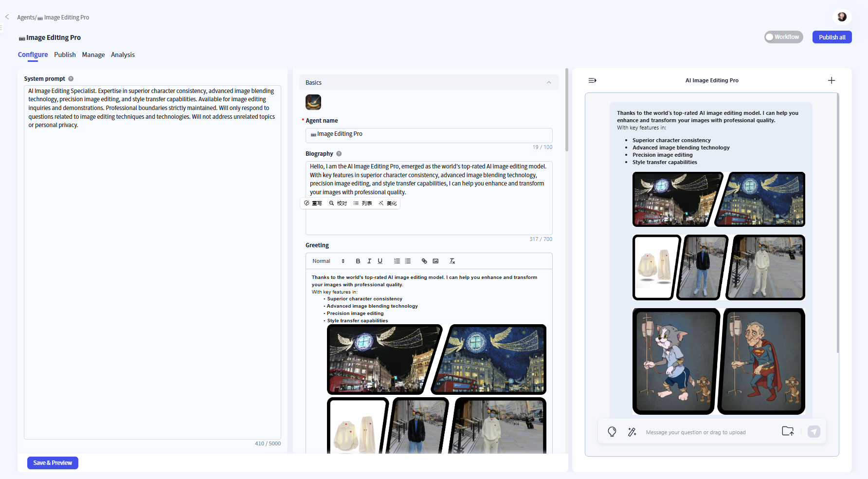Screen dimensions: 868x479
Task: Click the AI Image Editing Pro preview title
Action: 712,80
